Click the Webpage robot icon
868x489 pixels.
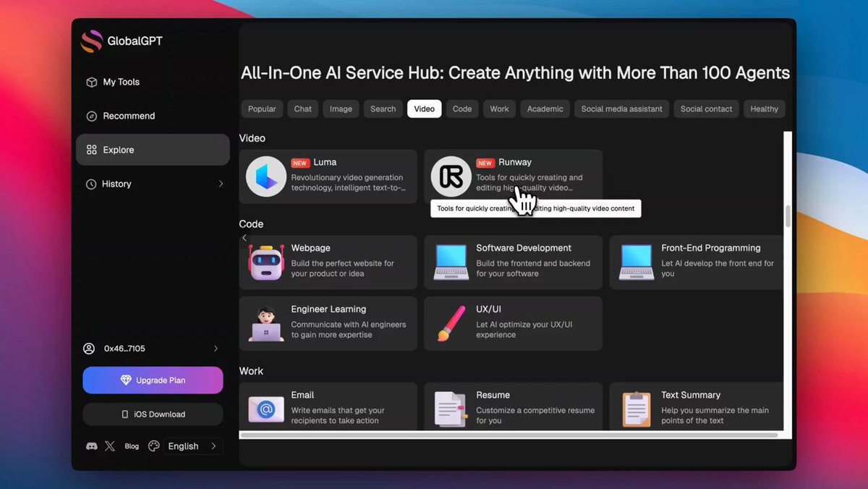click(266, 262)
